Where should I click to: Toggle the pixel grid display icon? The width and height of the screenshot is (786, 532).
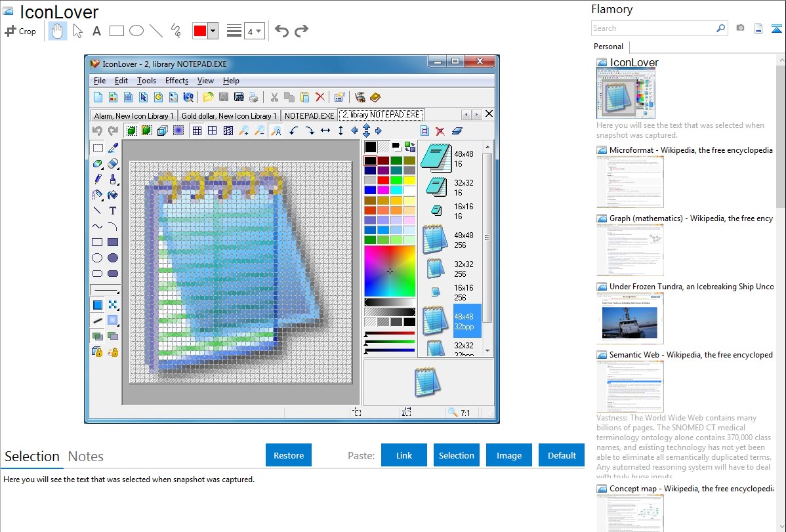pyautogui.click(x=197, y=131)
